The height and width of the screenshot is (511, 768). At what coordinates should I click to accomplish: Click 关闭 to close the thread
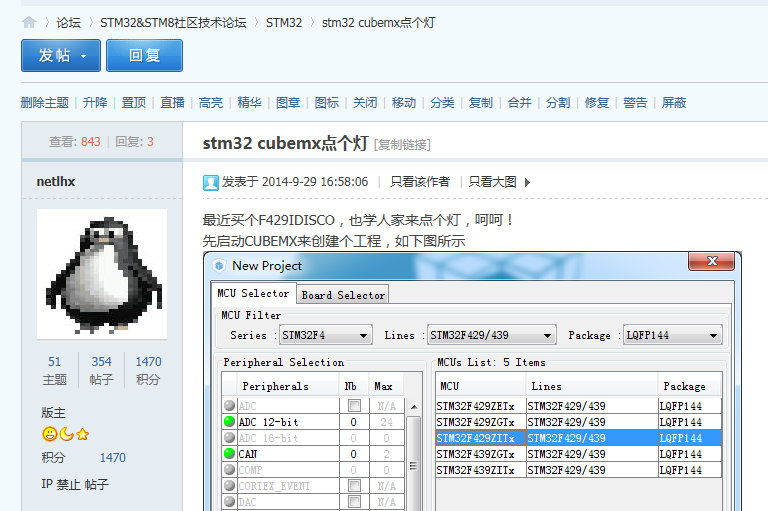click(365, 102)
